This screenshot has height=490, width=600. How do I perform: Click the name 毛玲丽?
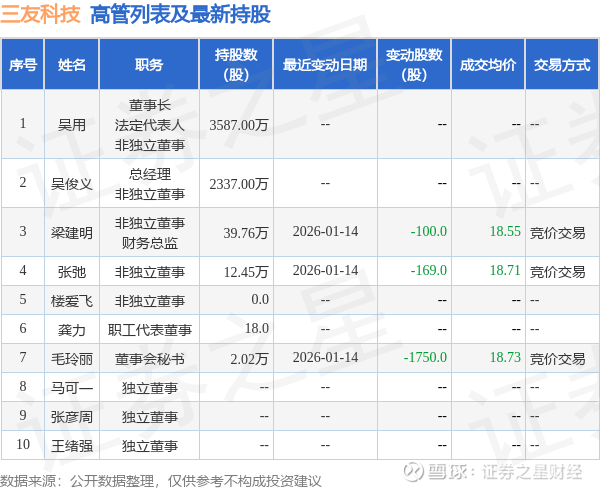click(x=72, y=359)
